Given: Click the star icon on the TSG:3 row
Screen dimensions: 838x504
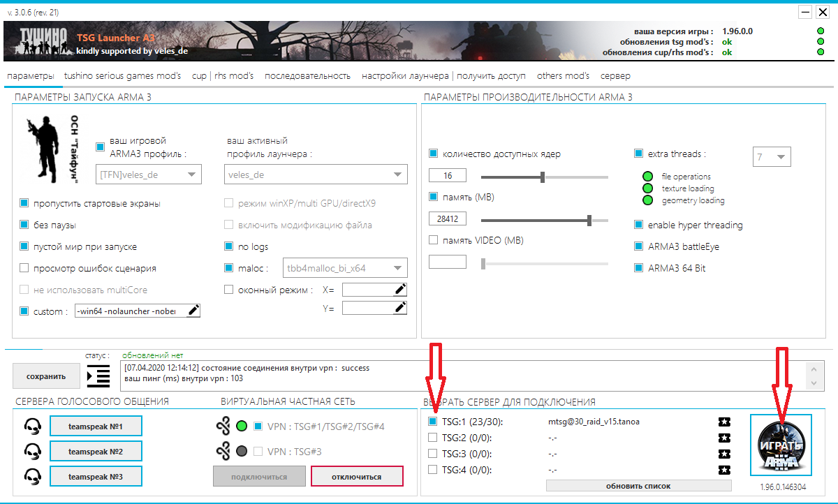Looking at the screenshot, I should pos(725,454).
